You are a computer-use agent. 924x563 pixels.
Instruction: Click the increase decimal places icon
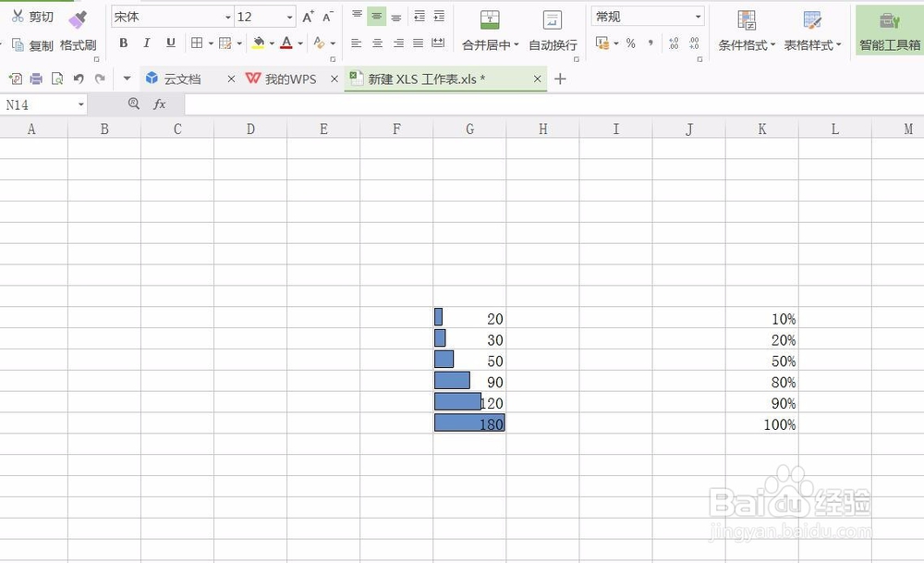click(x=674, y=43)
